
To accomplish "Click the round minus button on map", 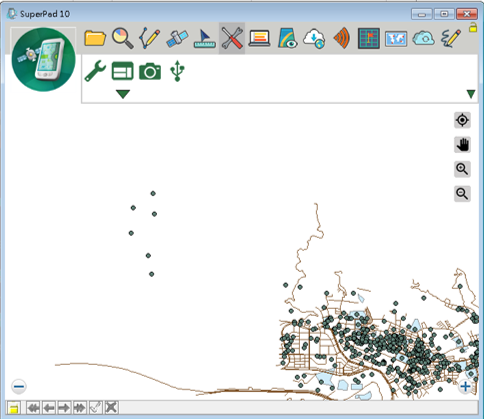I will [19, 387].
